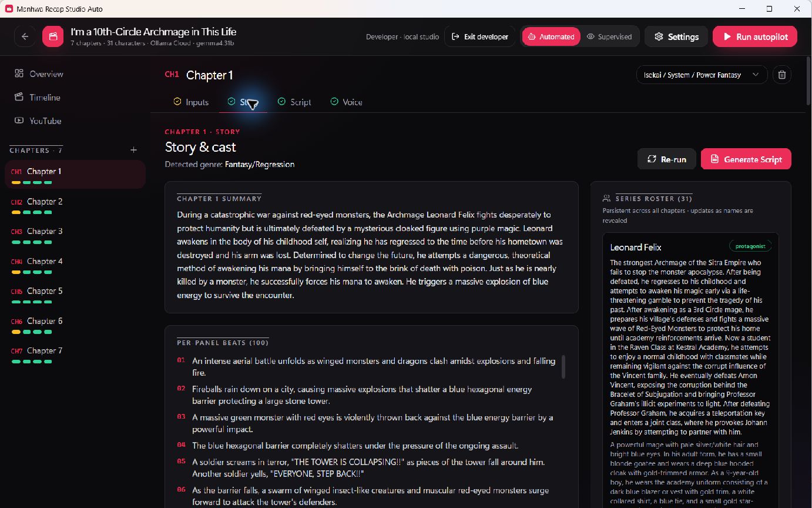Delete chapter with the trash icon
Screen dimensions: 812x508
click(781, 75)
